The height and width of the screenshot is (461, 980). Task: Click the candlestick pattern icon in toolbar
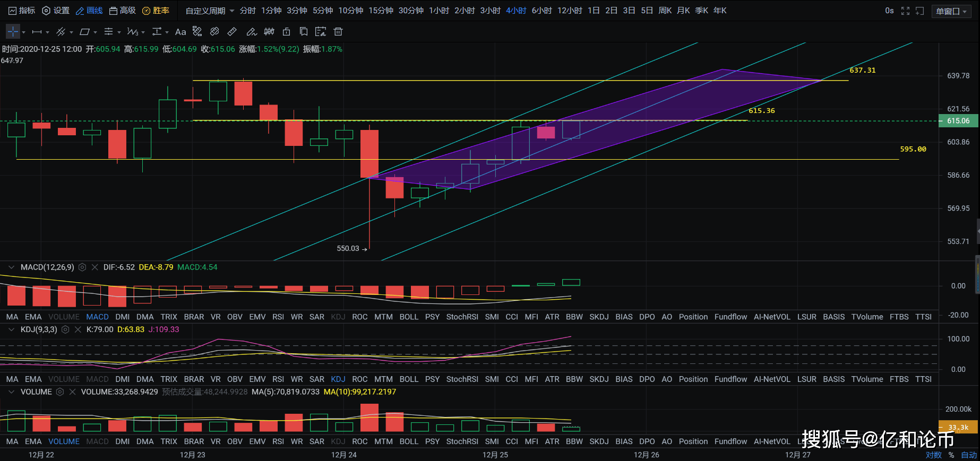click(x=269, y=32)
